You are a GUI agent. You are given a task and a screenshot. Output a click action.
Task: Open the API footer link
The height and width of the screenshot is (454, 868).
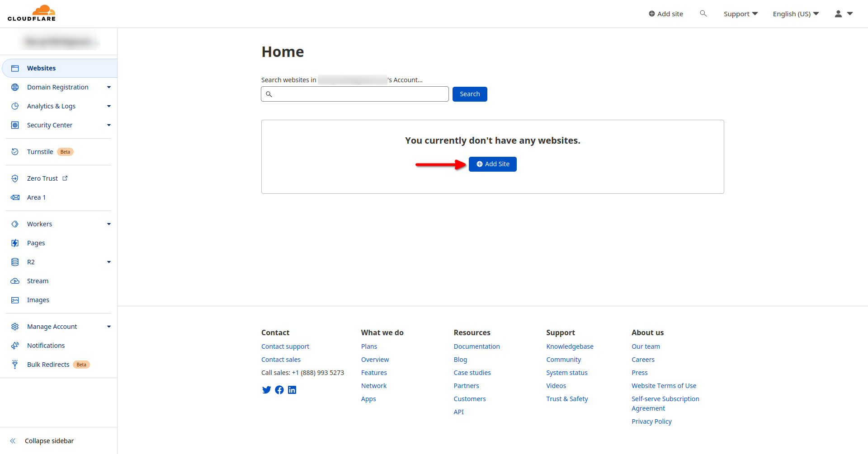click(x=459, y=412)
